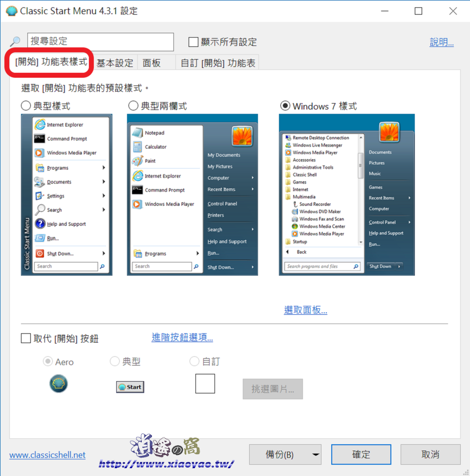The width and height of the screenshot is (470, 476).
Task: Click the Settings icon in classic preview
Action: click(x=40, y=196)
